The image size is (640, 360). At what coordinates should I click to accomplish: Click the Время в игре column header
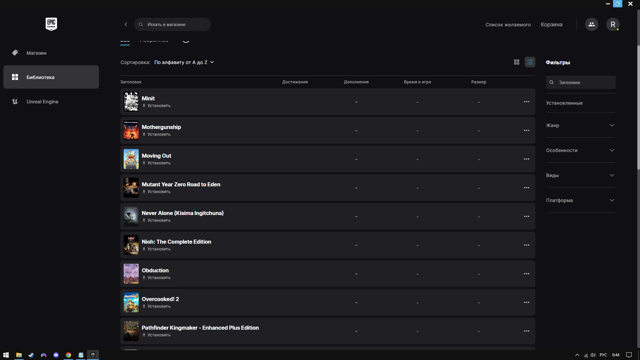pos(417,82)
